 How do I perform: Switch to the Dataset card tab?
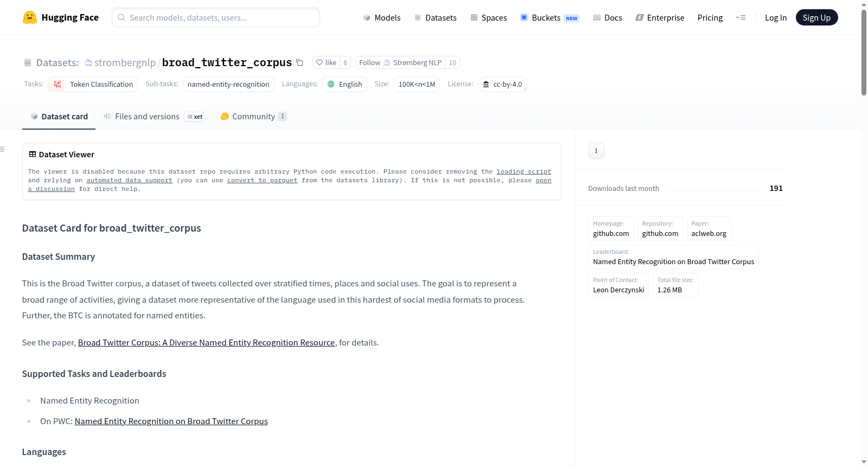[59, 117]
